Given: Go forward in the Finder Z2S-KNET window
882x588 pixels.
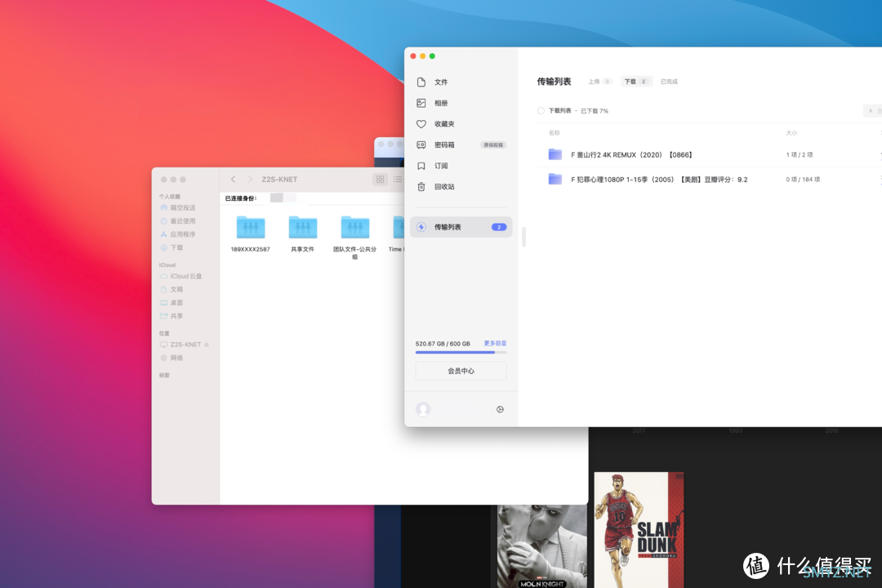Looking at the screenshot, I should click(250, 180).
